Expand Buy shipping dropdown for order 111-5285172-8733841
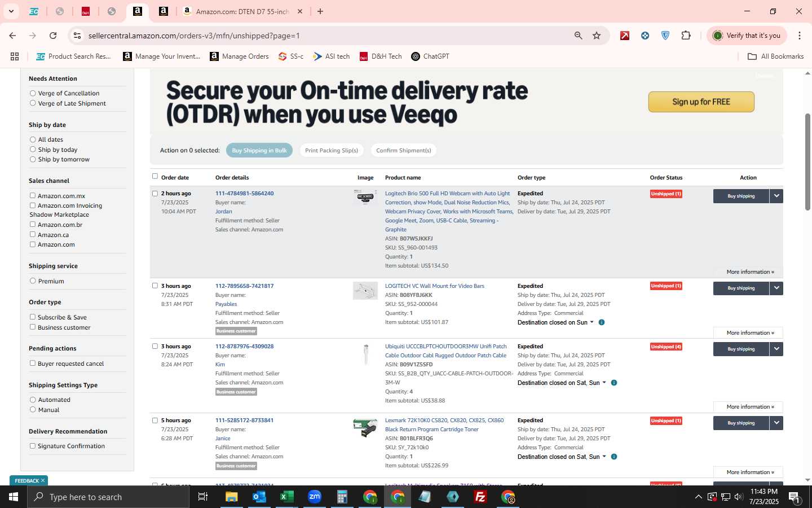 [x=776, y=423]
